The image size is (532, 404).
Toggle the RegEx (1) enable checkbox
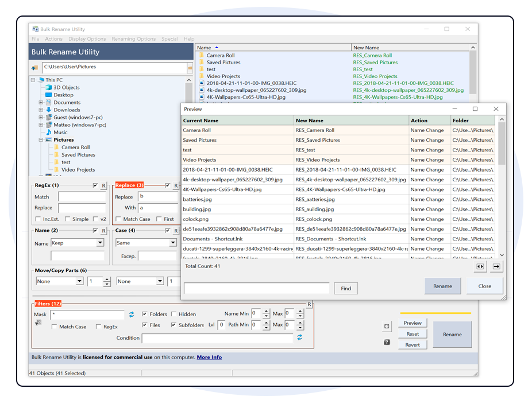point(95,185)
